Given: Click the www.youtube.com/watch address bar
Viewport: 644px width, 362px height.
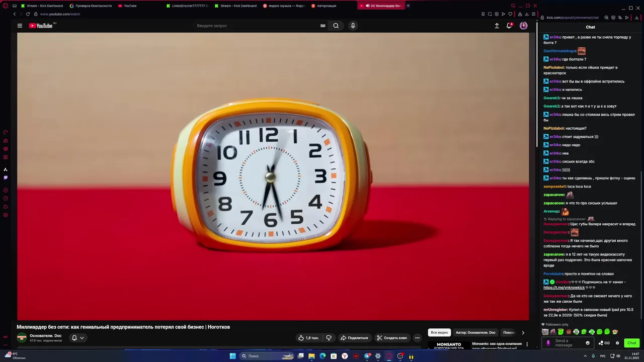Looking at the screenshot, I should tap(60, 14).
